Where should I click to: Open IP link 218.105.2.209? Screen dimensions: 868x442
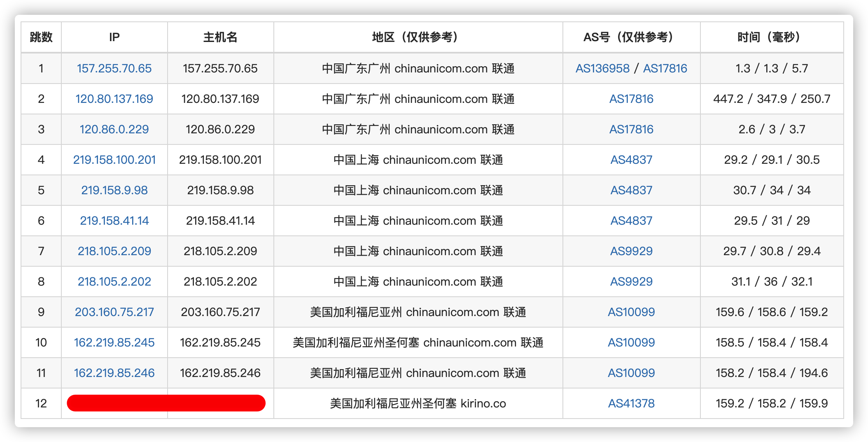click(114, 251)
